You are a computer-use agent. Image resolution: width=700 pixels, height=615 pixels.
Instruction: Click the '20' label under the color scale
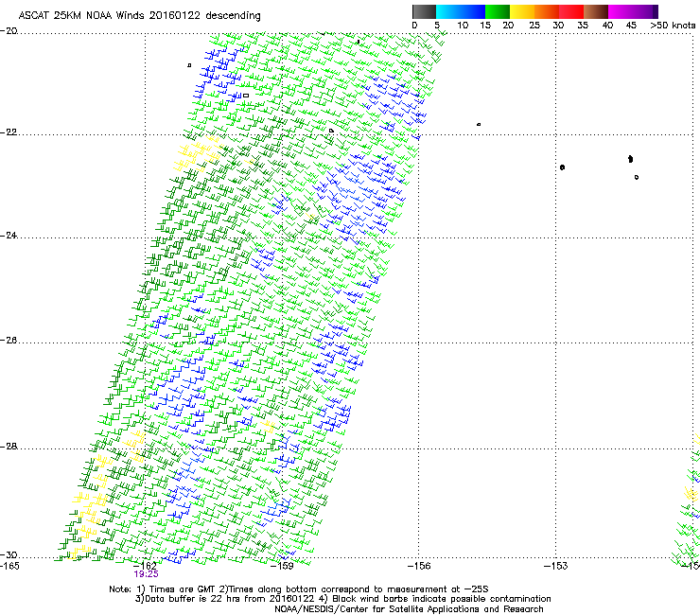(508, 26)
